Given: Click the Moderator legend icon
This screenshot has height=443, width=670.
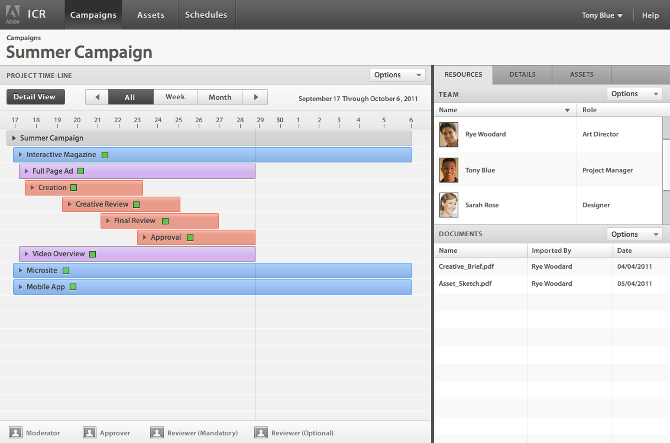Looking at the screenshot, I should click(x=16, y=432).
